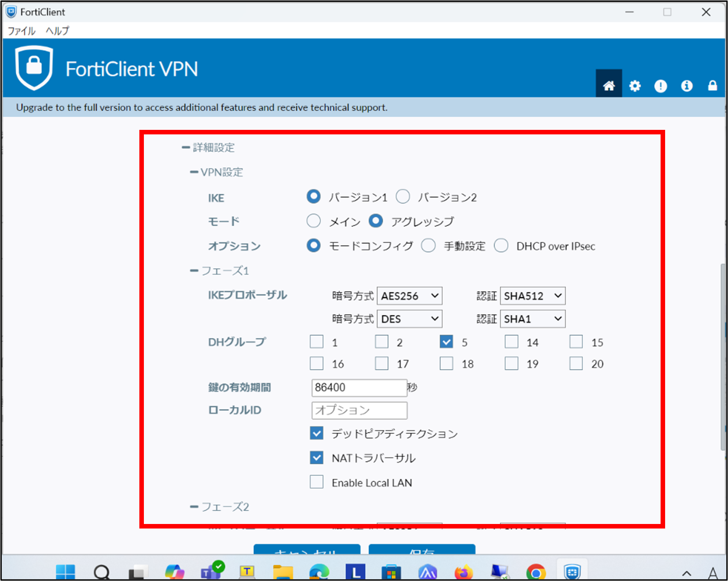Image resolution: width=728 pixels, height=581 pixels.
Task: Click the キャンセル button
Action: click(x=307, y=549)
